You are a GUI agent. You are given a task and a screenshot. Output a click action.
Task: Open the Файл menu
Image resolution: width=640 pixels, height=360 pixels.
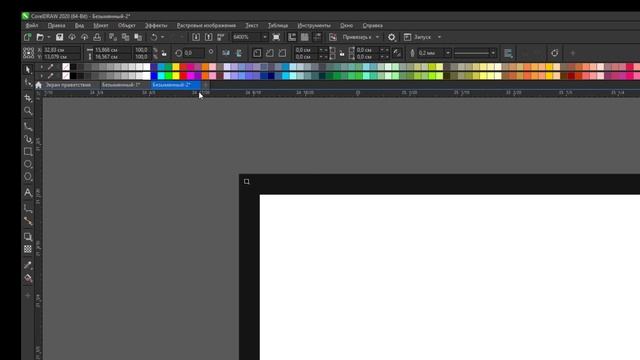[31, 25]
